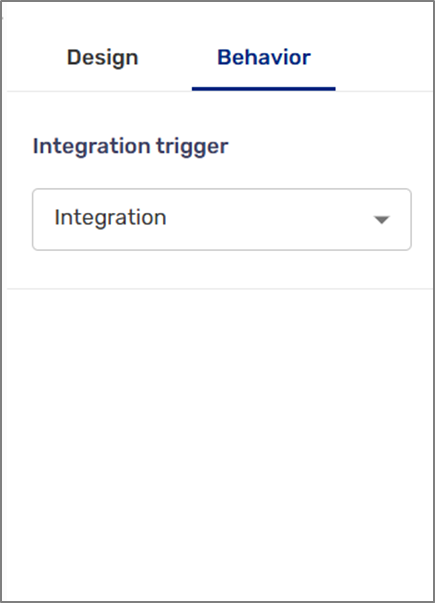Click the word 'Behavior' in the tab bar

click(264, 57)
